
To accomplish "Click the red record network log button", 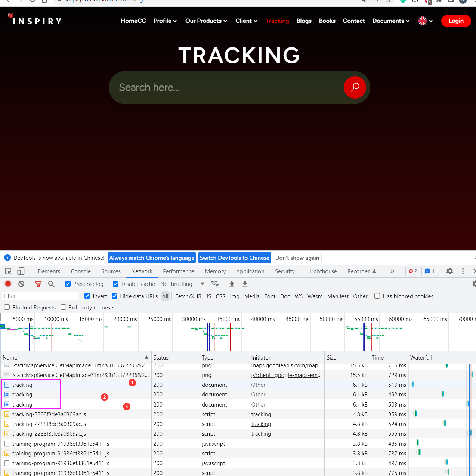I will (x=8, y=284).
